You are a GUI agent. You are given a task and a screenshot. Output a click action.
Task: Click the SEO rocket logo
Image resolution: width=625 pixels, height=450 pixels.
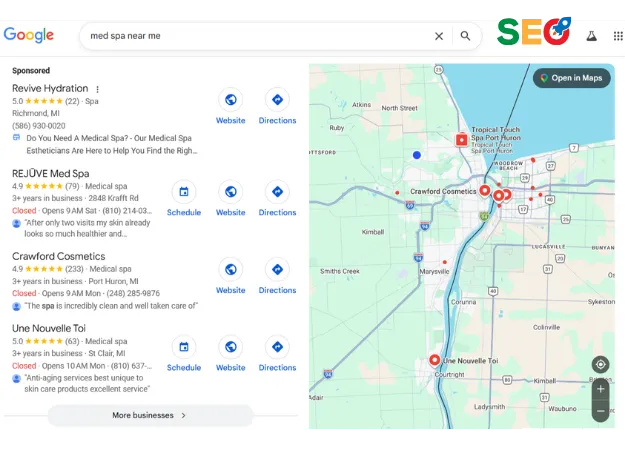click(x=534, y=31)
